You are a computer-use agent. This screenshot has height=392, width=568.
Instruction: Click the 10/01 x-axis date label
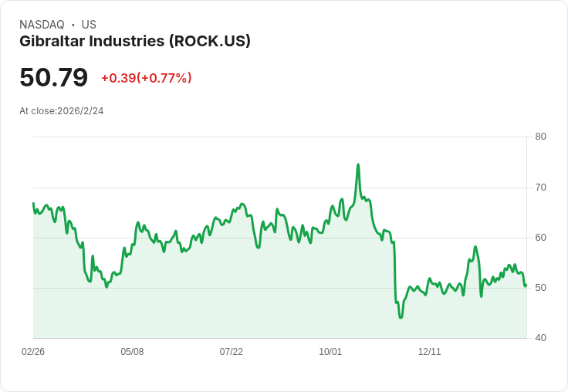[x=330, y=352]
